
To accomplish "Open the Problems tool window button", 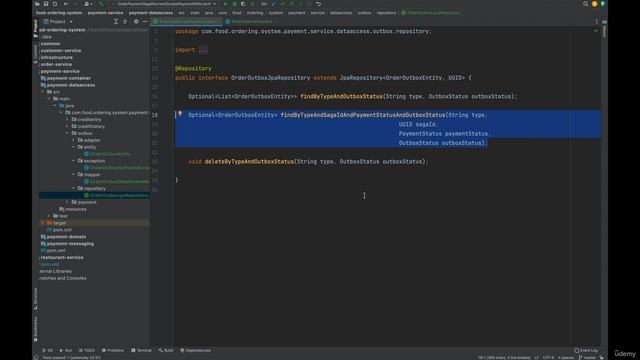I will pos(113,350).
